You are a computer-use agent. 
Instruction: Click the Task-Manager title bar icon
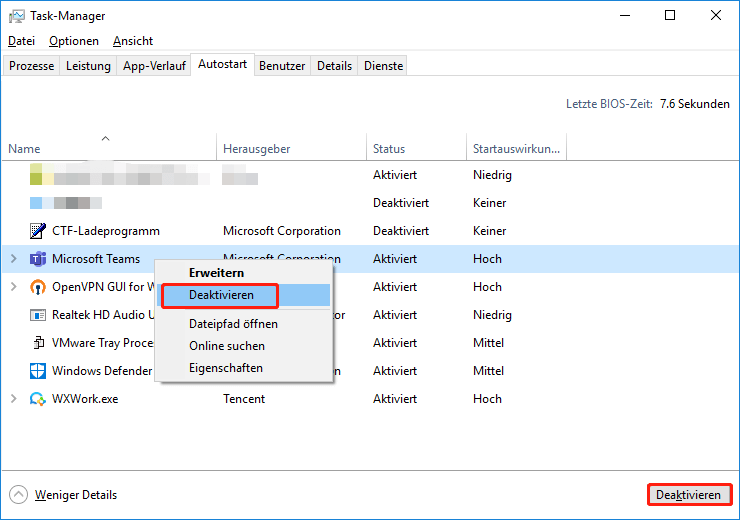(17, 16)
